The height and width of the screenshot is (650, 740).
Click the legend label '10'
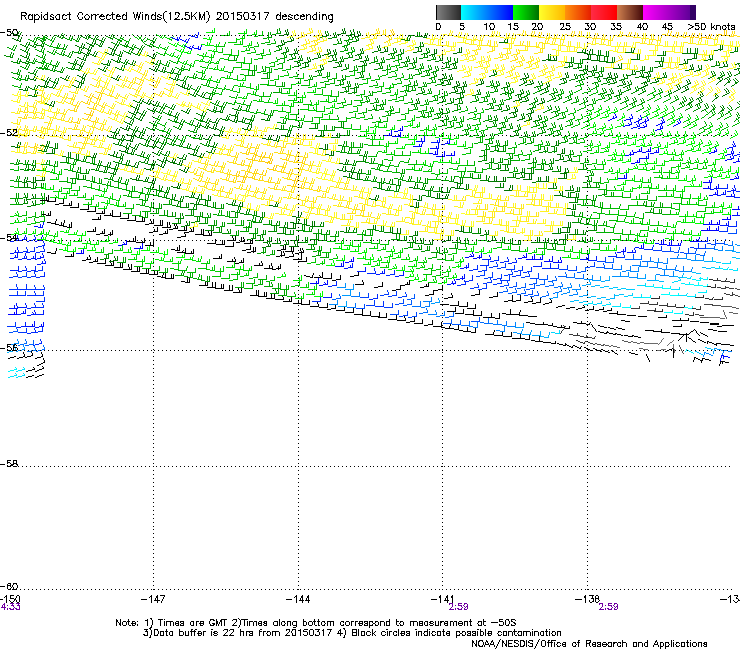tap(489, 27)
